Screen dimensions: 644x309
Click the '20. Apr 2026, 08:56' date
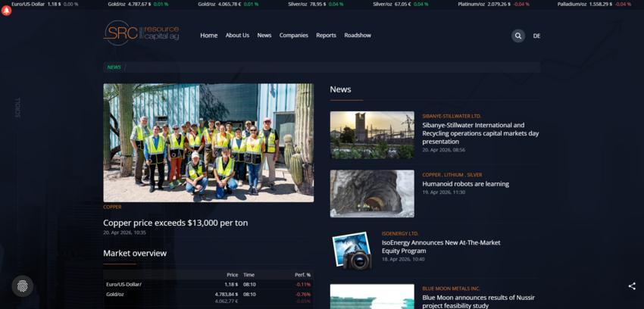(443, 150)
